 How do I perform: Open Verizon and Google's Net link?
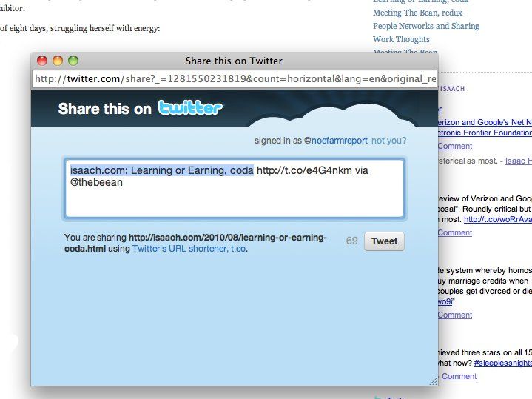[485, 122]
